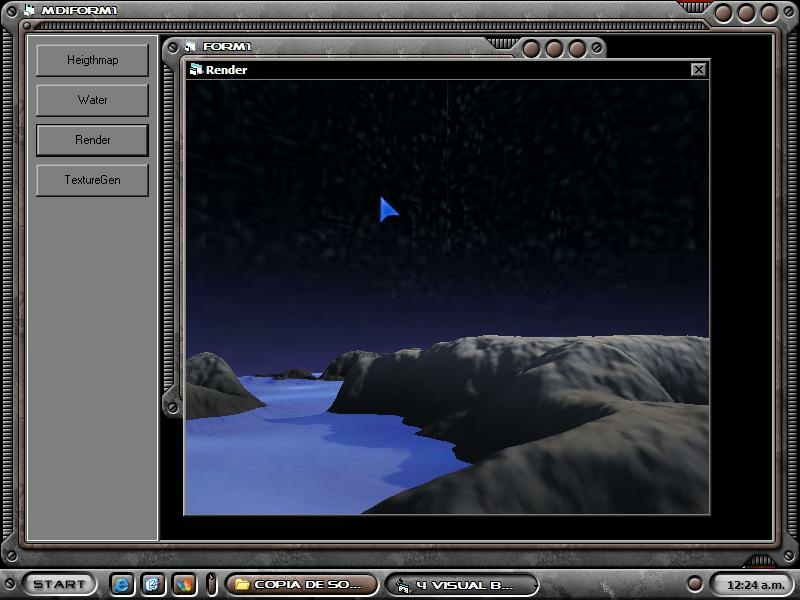Launch the TextureGen button
800x600 pixels.
tap(92, 180)
